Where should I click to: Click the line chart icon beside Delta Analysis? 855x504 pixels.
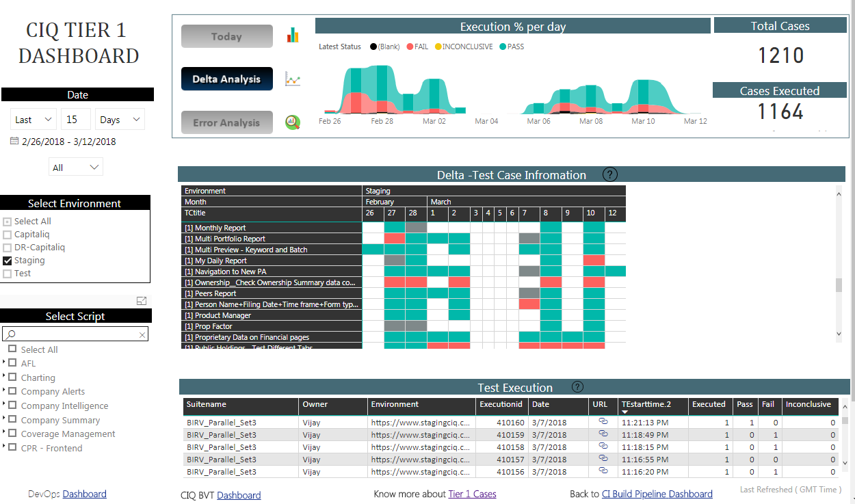[293, 79]
